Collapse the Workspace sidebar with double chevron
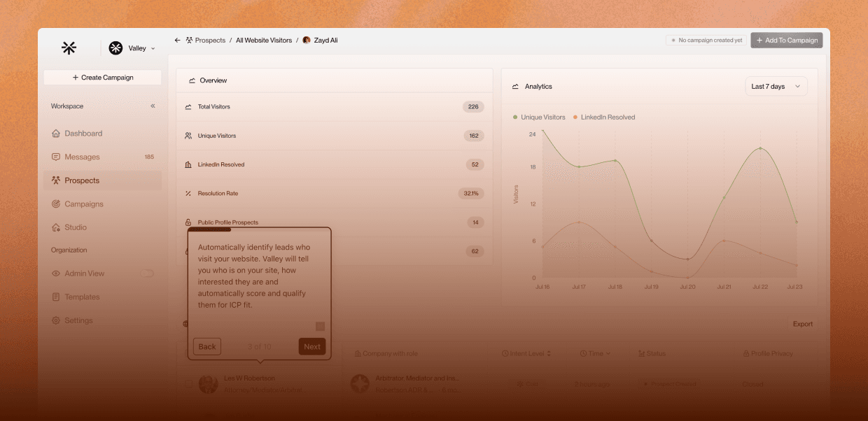 (153, 106)
